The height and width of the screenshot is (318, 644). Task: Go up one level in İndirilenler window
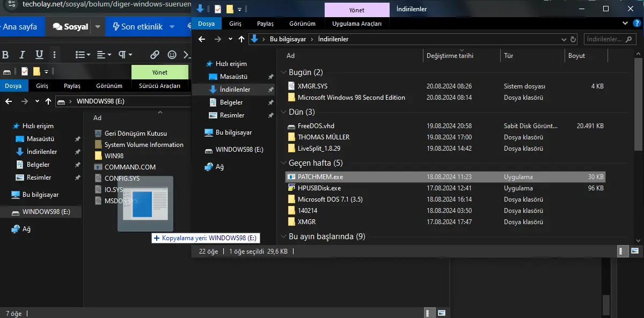coord(241,39)
